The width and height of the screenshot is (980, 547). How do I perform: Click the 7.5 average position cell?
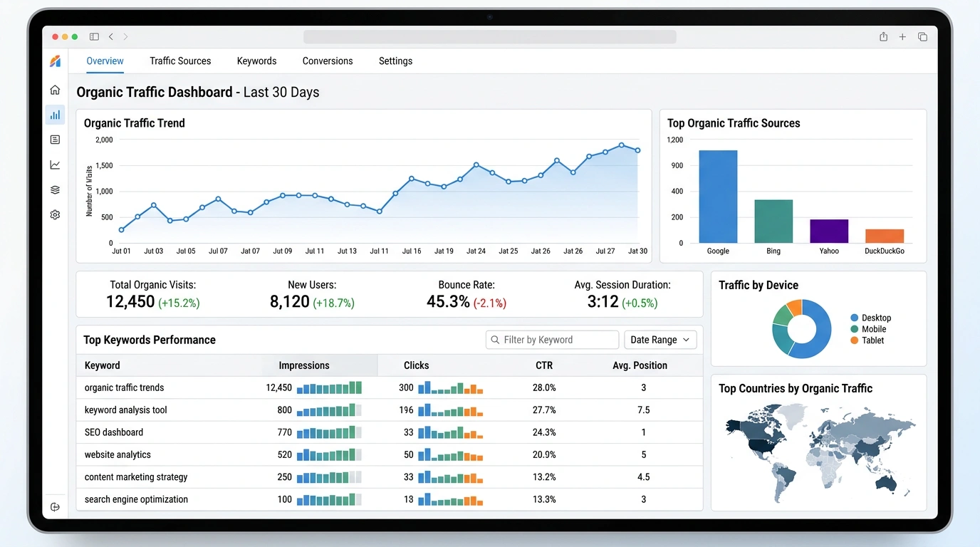tap(643, 410)
